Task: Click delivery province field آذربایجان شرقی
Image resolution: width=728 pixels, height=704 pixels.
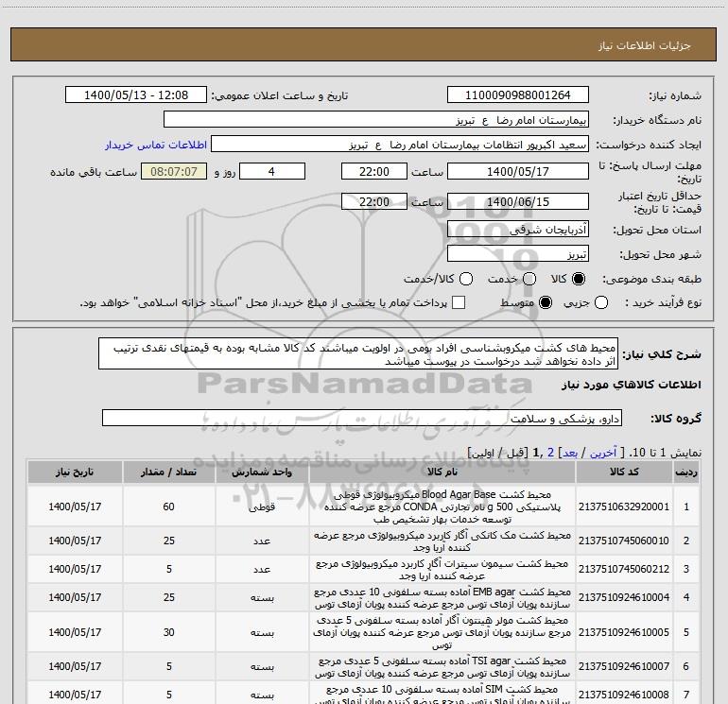Action: point(518,229)
